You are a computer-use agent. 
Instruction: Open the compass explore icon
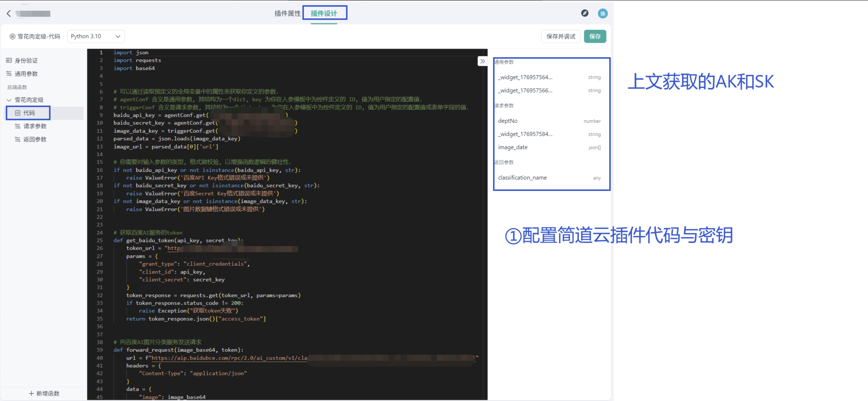pyautogui.click(x=585, y=13)
